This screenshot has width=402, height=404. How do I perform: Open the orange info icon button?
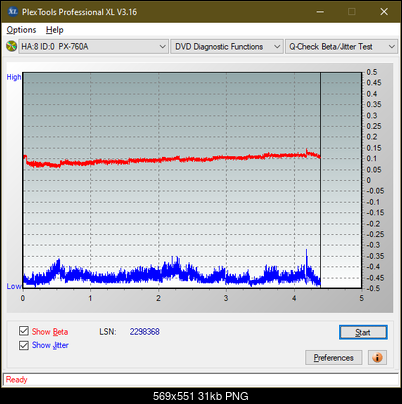[377, 358]
